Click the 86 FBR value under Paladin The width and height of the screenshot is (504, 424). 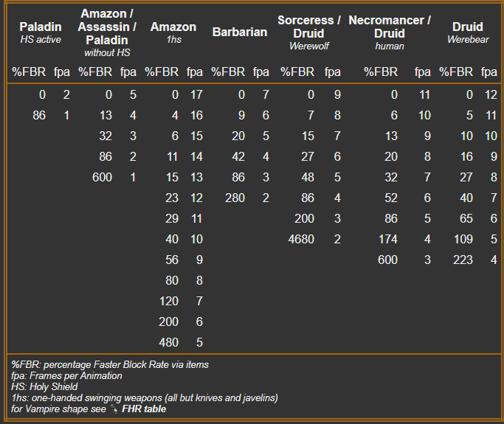pos(38,115)
